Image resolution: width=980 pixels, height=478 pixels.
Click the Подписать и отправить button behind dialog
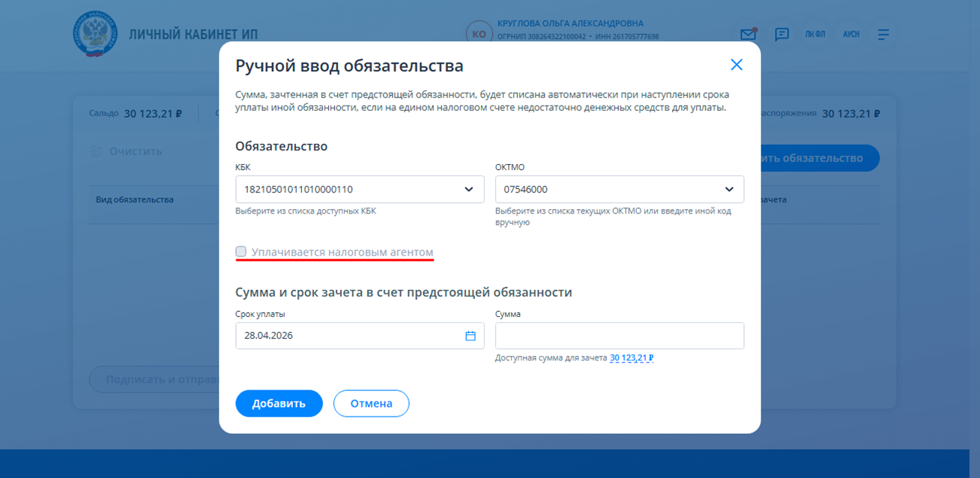(x=154, y=380)
